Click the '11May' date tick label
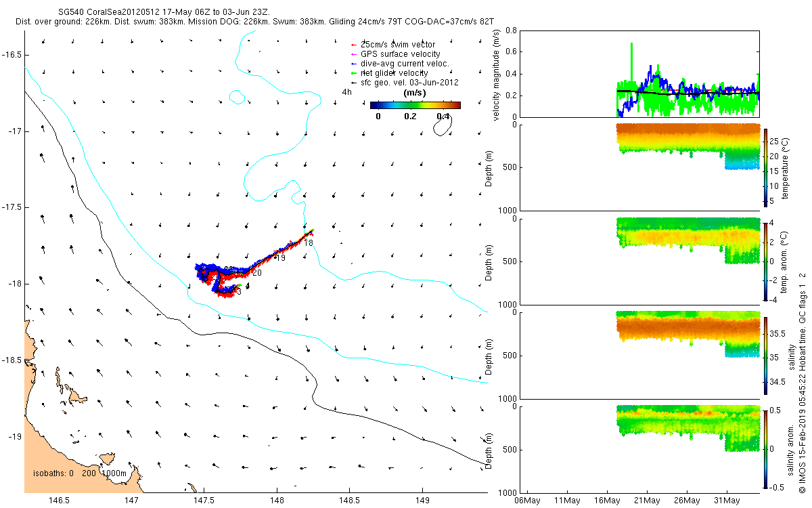Screen dimensions: 812x508 point(566,501)
